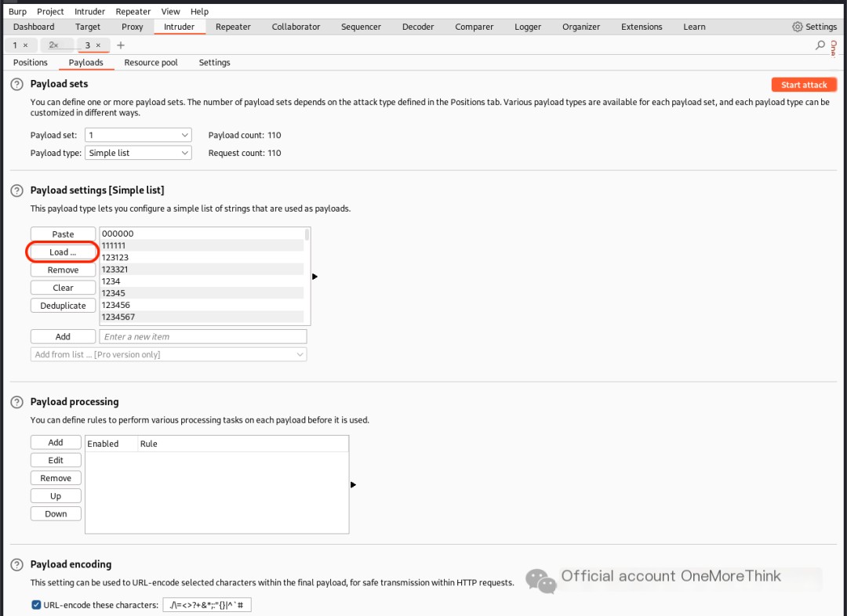847x616 pixels.
Task: Open the View menu
Action: pos(171,11)
